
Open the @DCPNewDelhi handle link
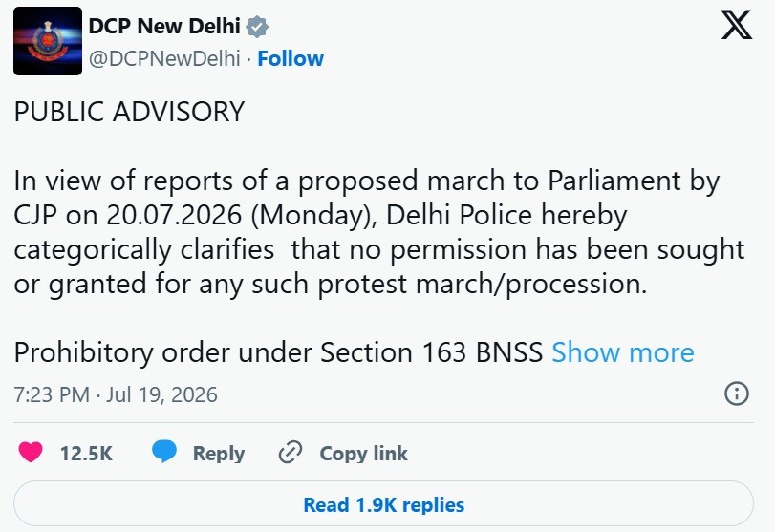pyautogui.click(x=164, y=58)
